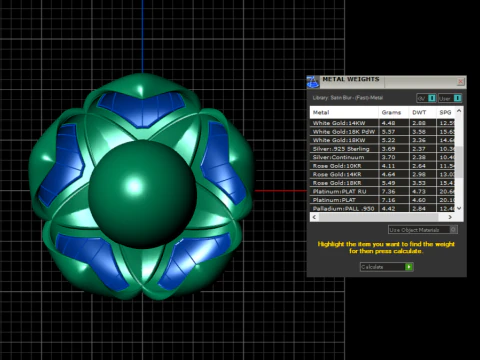Select the Palladium:PALL .950 row

[382, 208]
